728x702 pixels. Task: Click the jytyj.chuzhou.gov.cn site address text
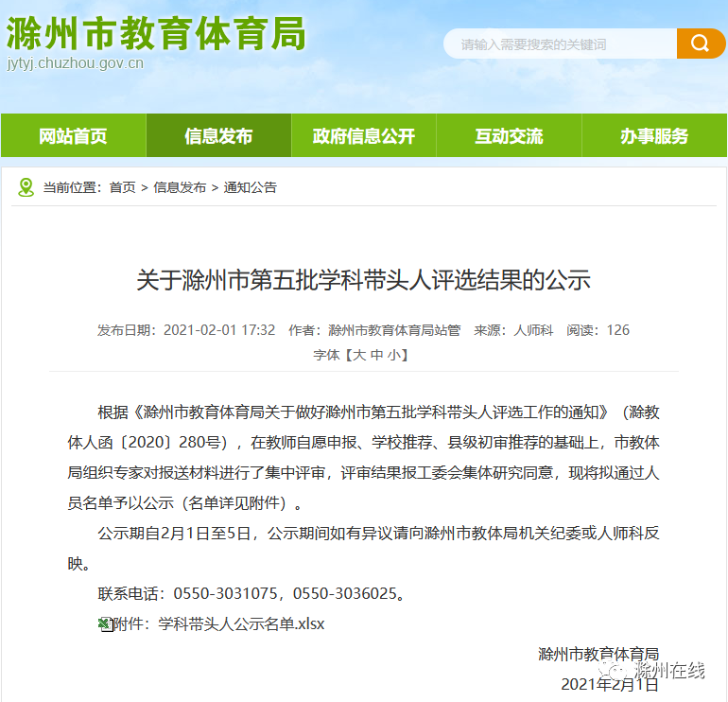tap(76, 62)
